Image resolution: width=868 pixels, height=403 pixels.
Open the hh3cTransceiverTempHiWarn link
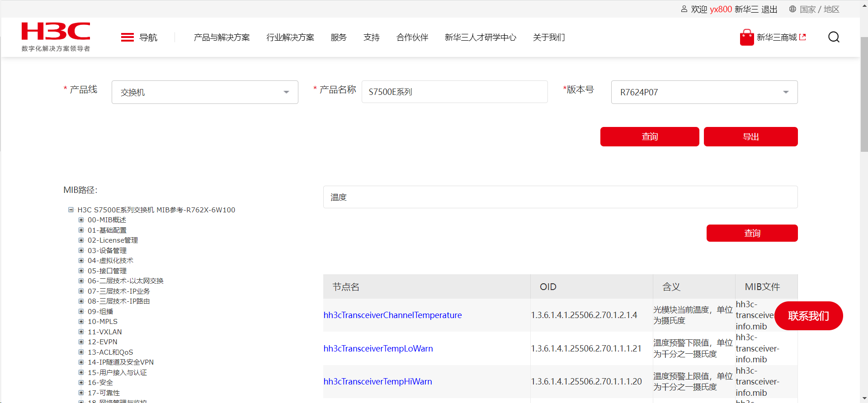(378, 382)
